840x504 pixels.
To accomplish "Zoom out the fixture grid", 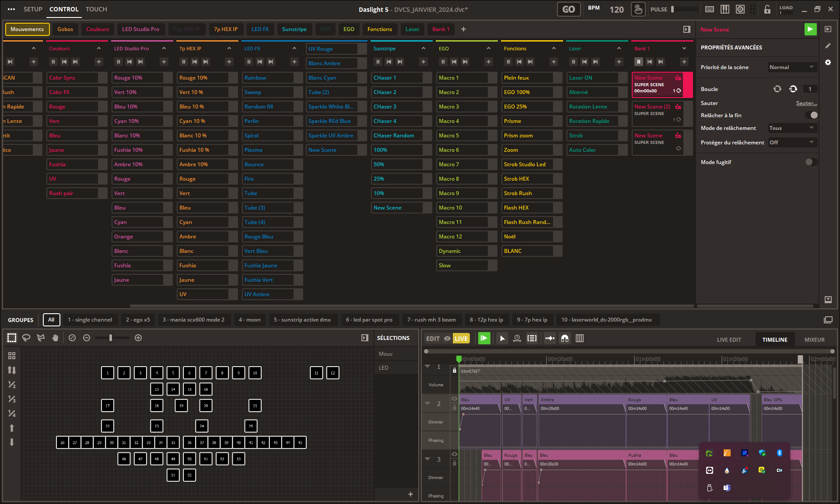I will pos(87,338).
